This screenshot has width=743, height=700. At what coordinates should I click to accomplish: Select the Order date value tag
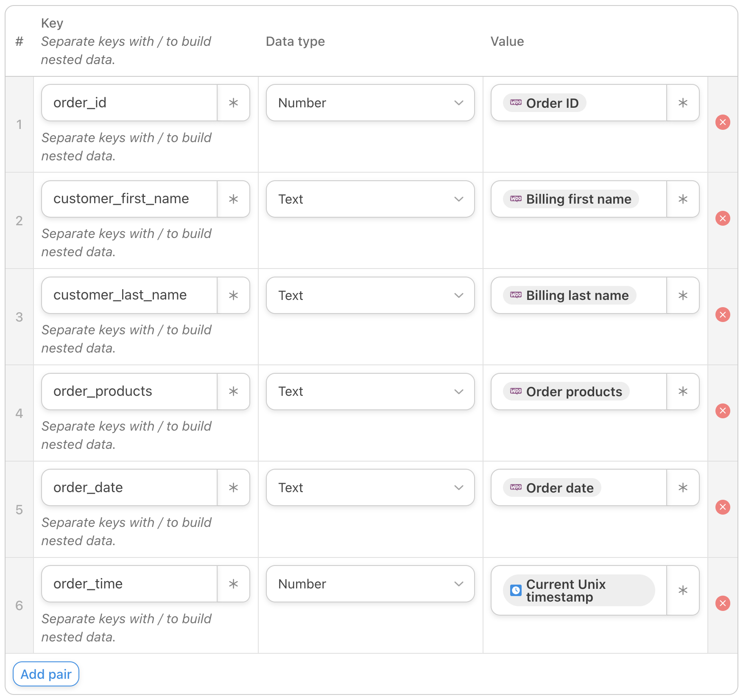(x=552, y=487)
